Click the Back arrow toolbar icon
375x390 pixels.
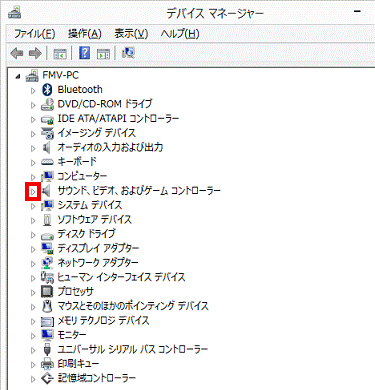[x=17, y=53]
